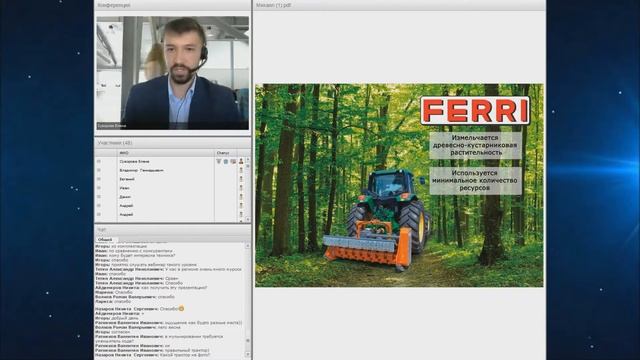Select participant Владимир Геннадьевич
The width and height of the screenshot is (640, 360).
click(141, 170)
